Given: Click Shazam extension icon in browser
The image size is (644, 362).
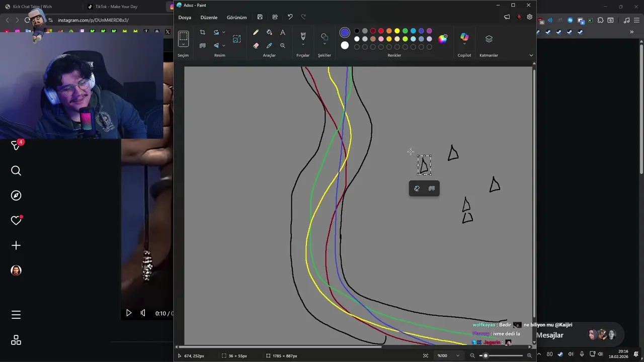Looking at the screenshot, I should pyautogui.click(x=570, y=20).
